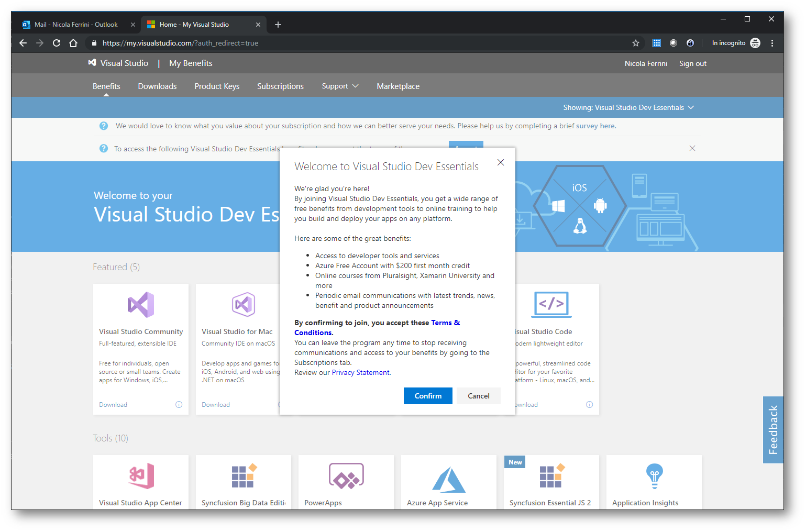This screenshot has width=806, height=532.
Task: Click Sign out
Action: [693, 63]
